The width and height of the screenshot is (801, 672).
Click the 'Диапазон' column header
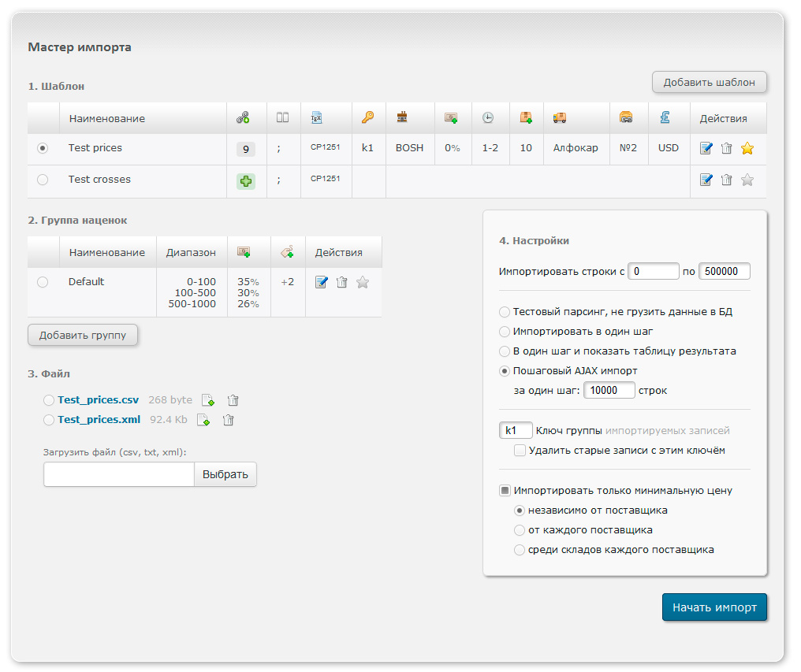point(191,252)
